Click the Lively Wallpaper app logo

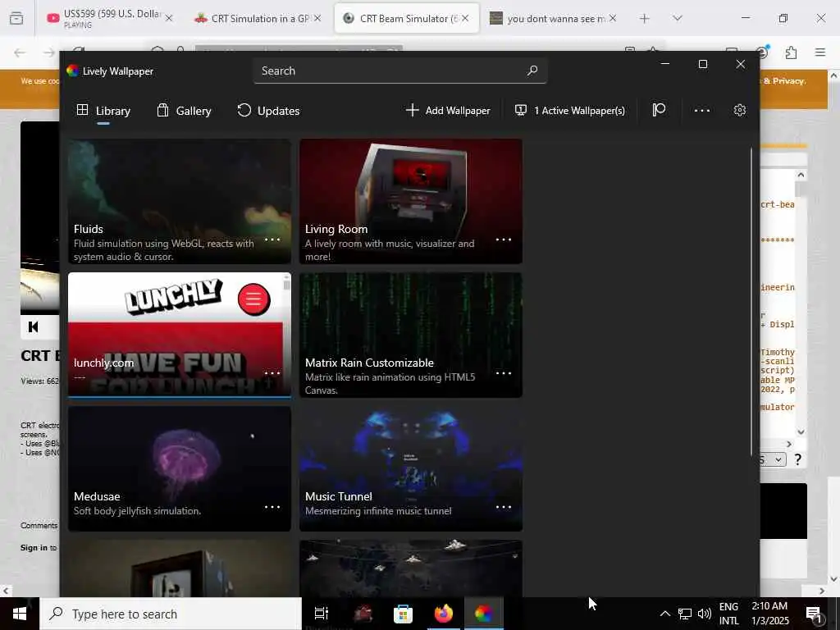coord(72,71)
